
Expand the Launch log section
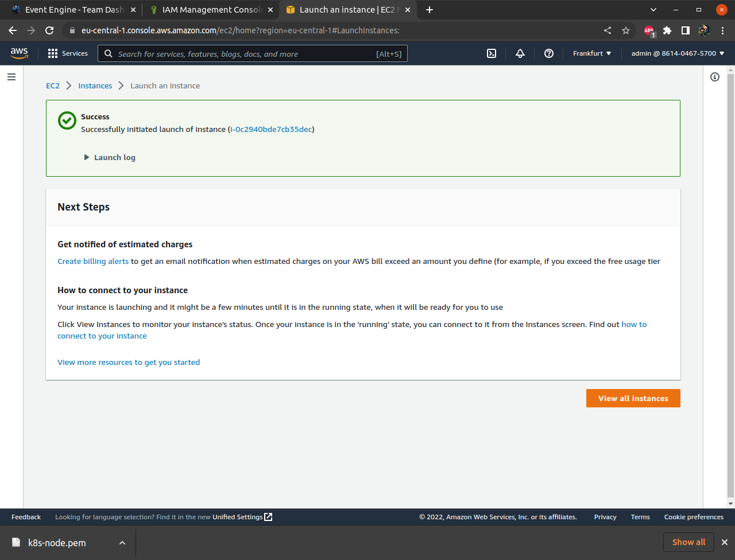pos(110,157)
